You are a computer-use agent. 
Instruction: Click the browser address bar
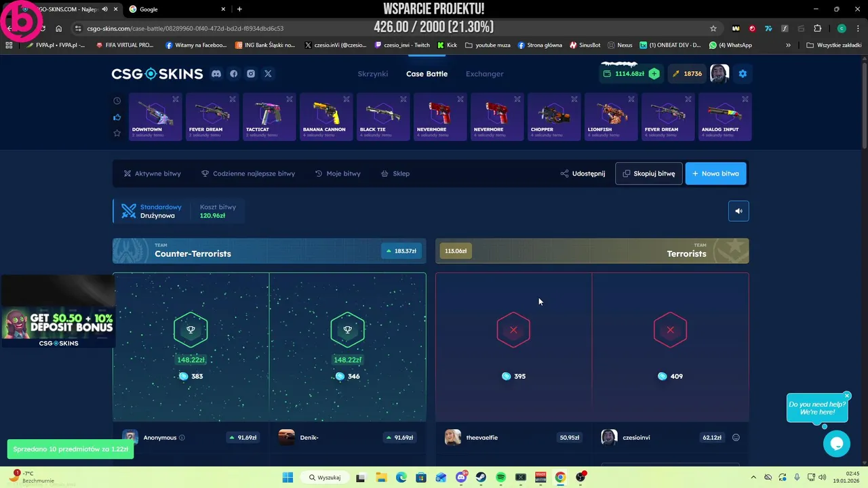pos(393,28)
